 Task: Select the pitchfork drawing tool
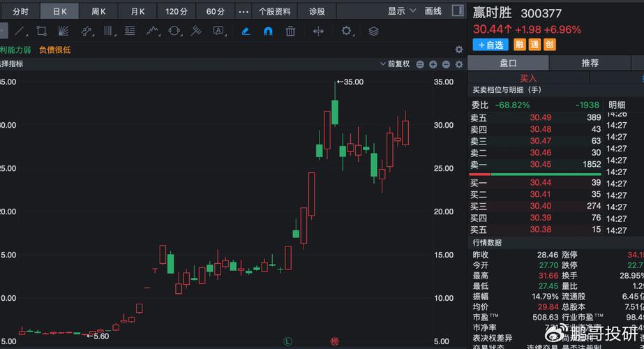pyautogui.click(x=196, y=31)
